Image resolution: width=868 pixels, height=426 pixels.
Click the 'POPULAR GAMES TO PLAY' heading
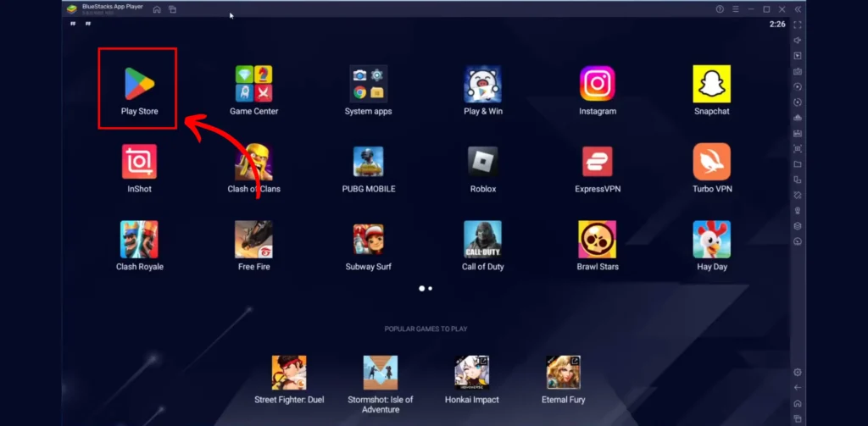(x=426, y=329)
